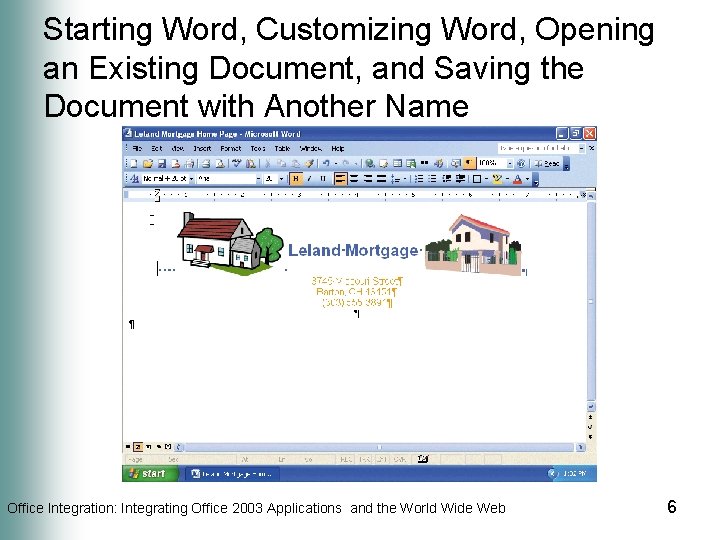Click the Open folder icon
Screen dimensions: 720x540
147,163
